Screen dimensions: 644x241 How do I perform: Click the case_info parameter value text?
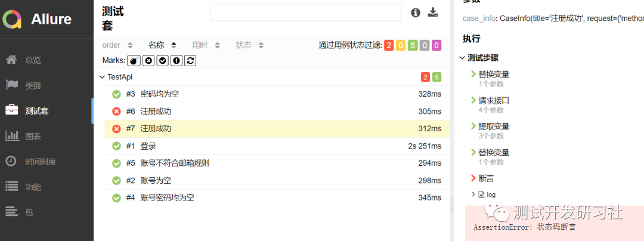pyautogui.click(x=572, y=18)
